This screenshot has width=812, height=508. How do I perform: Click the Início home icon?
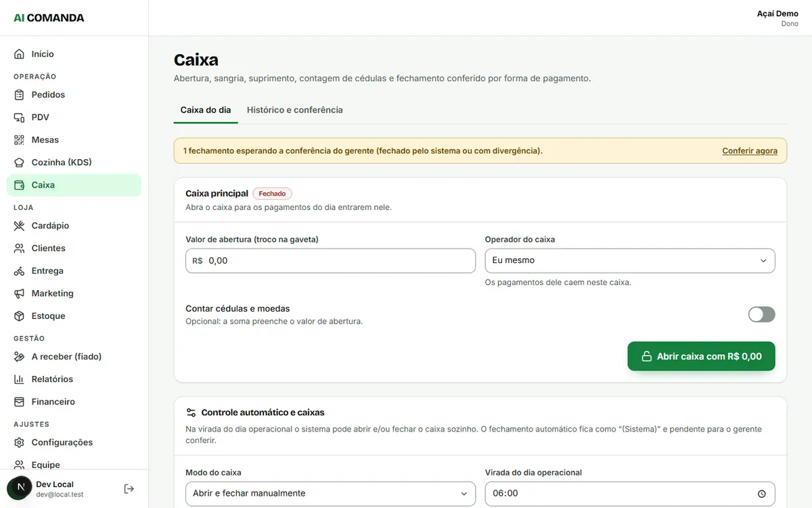[19, 54]
